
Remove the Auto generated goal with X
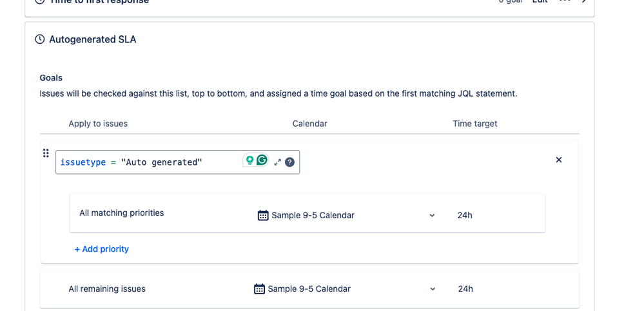click(558, 160)
